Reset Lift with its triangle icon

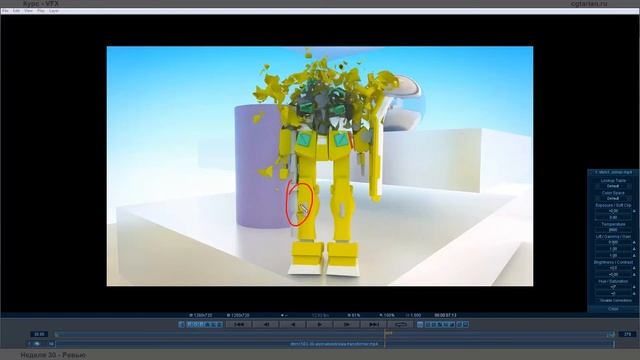point(634,242)
